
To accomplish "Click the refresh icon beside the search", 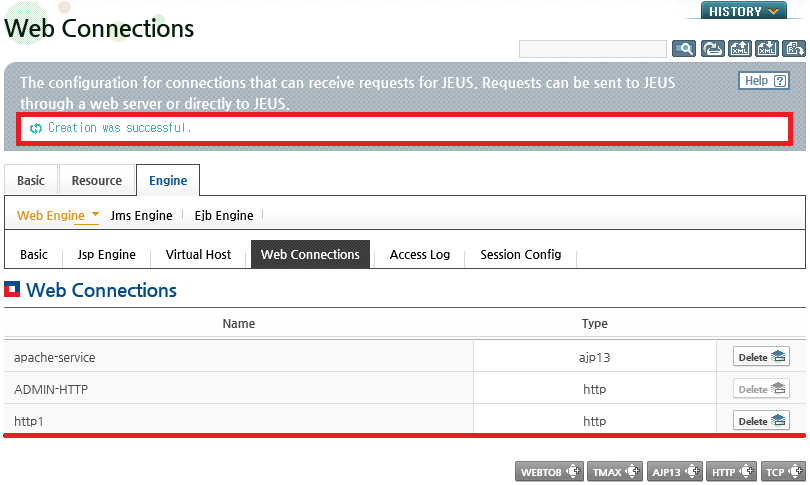I will 712,49.
